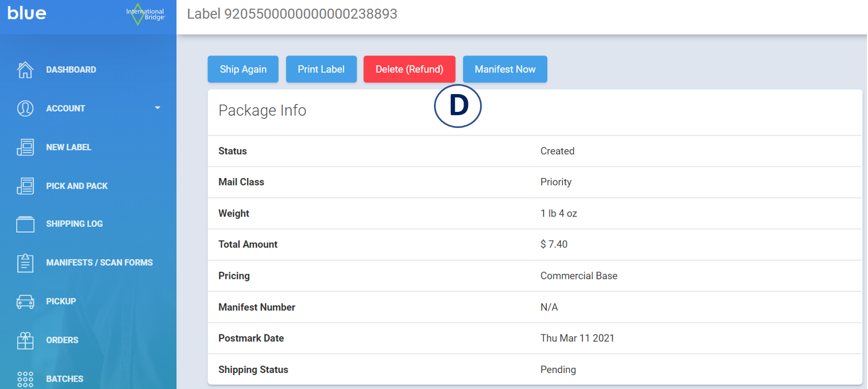Open the Orders gift icon
Image resolution: width=868 pixels, height=389 pixels.
click(x=25, y=340)
